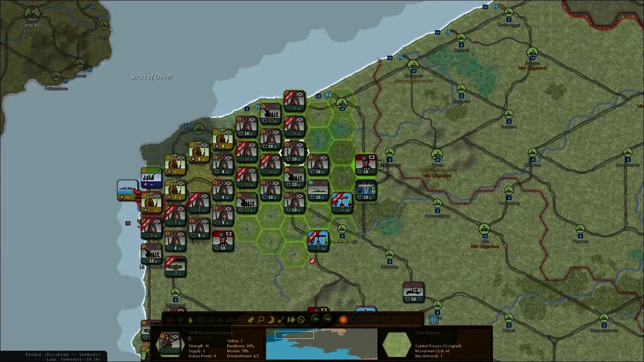This screenshot has height=362, width=644.
Task: Select the German artillery with strength 11
Action: click(271, 114)
